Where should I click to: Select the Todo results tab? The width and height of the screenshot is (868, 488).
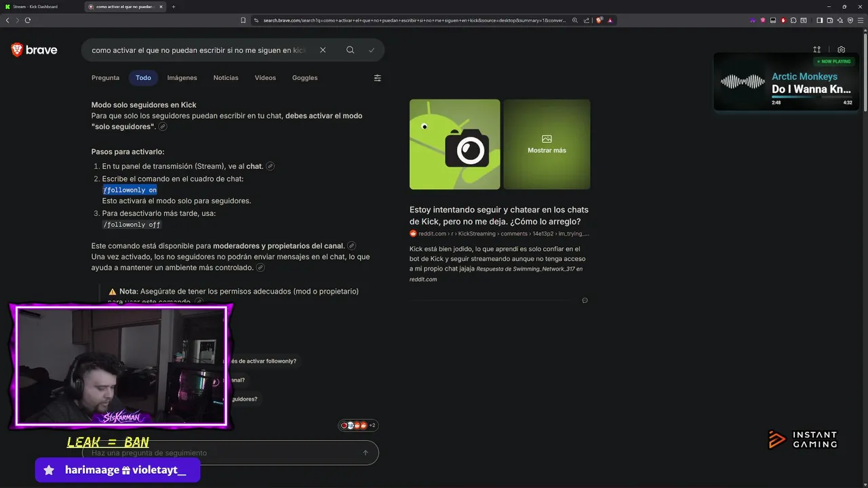pyautogui.click(x=143, y=78)
